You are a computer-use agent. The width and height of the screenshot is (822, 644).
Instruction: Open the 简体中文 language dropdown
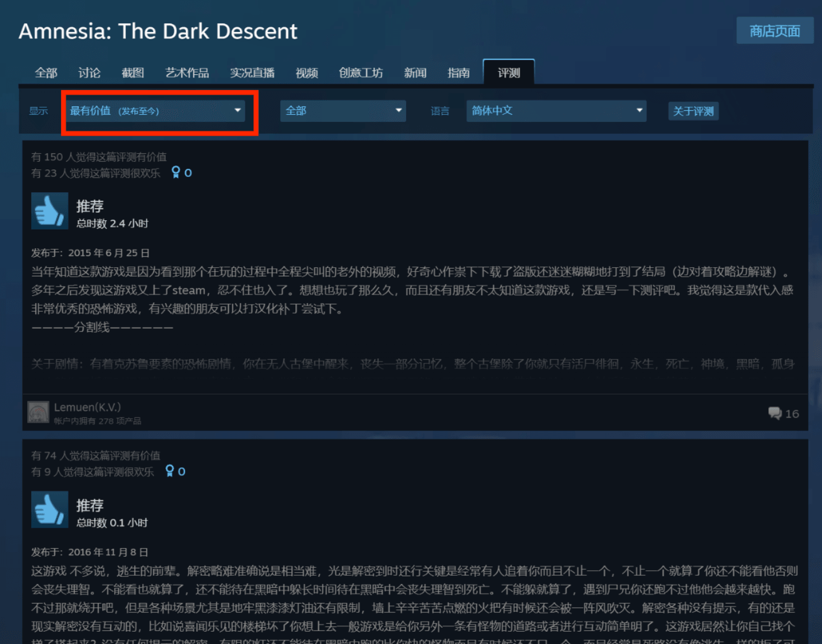(556, 111)
